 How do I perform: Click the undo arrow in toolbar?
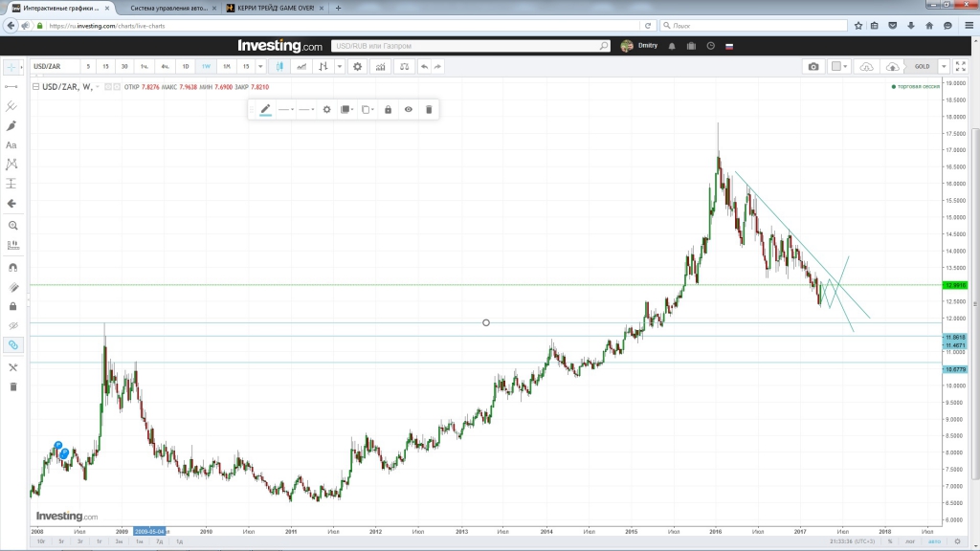point(424,67)
